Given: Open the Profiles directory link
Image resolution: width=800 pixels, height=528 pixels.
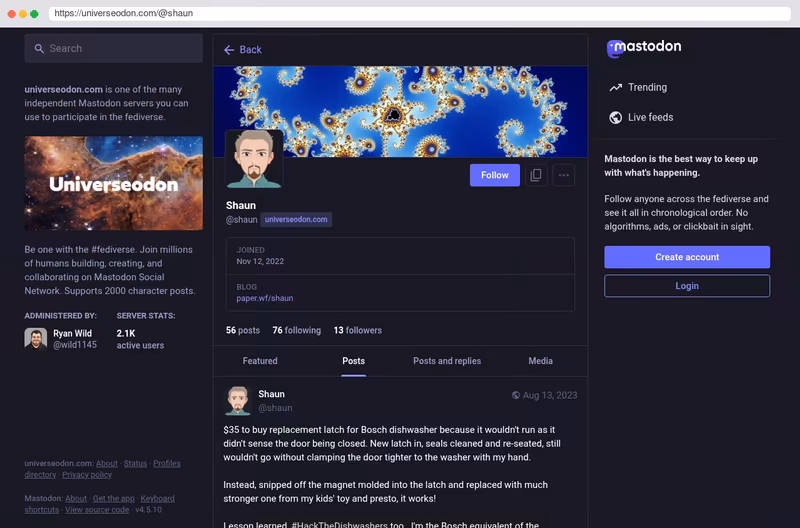Looking at the screenshot, I should (102, 469).
